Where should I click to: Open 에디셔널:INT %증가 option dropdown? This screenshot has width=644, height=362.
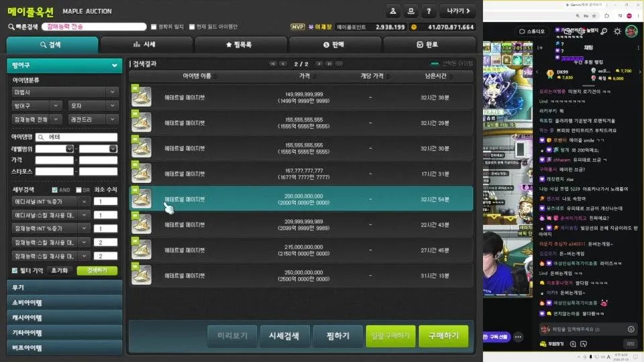pos(50,202)
